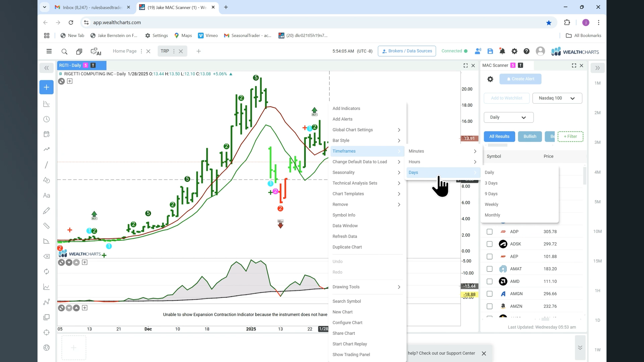Collapse the left sidebar with double chevron
The height and width of the screenshot is (362, 644).
pos(46,68)
